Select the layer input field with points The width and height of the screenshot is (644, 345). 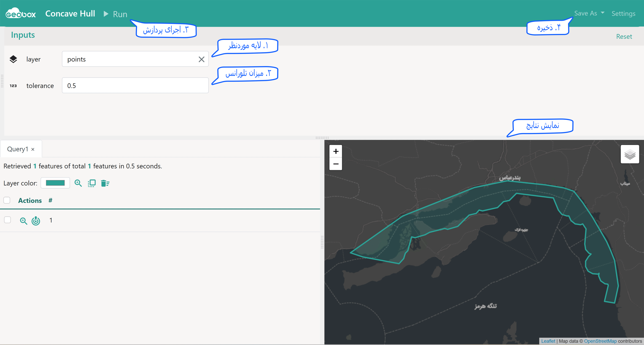click(x=135, y=59)
